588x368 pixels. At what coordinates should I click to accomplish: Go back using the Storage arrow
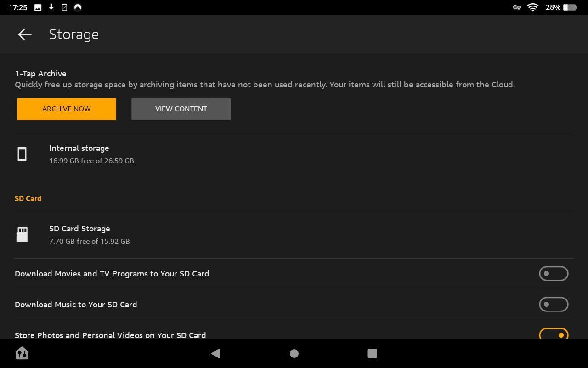[x=25, y=34]
